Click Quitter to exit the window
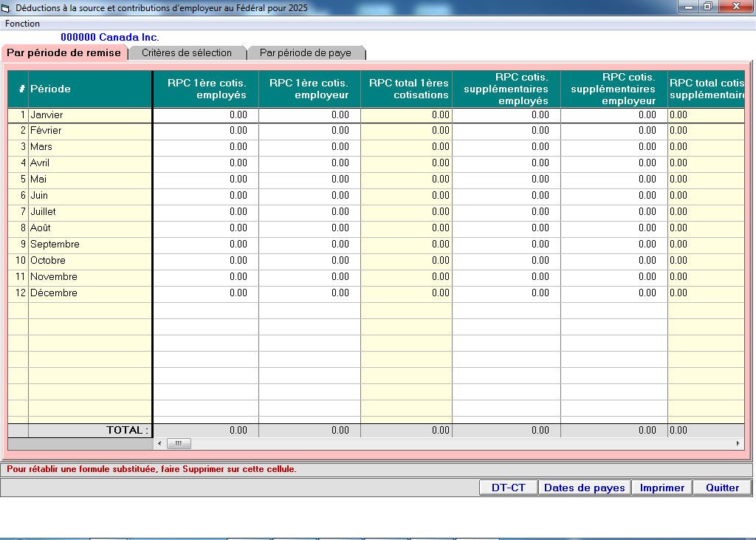The height and width of the screenshot is (540, 756). click(x=721, y=488)
